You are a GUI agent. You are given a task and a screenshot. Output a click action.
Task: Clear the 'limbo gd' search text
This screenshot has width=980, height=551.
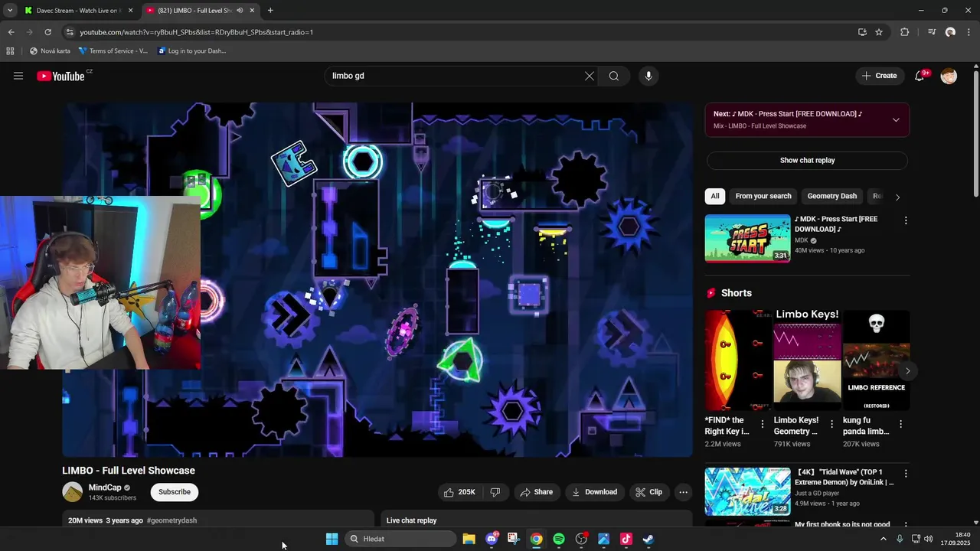[x=590, y=76]
